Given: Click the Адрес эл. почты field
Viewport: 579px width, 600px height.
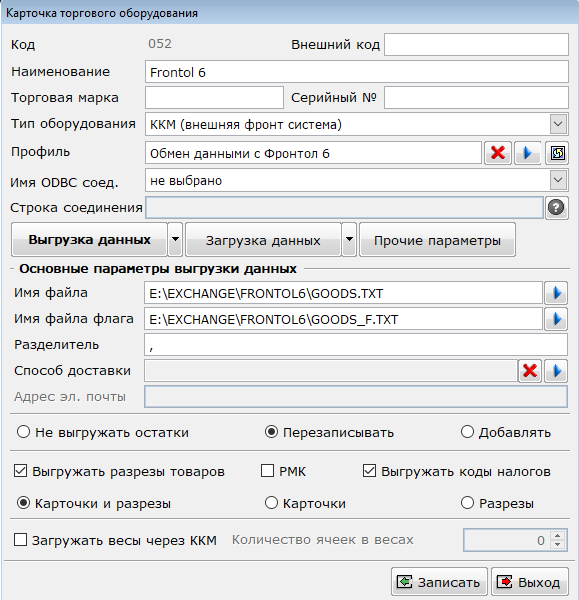Looking at the screenshot, I should click(x=356, y=397).
